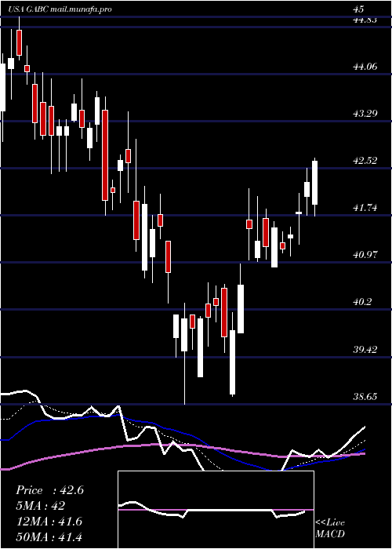
Task: Click the 40.97 price axis label
Action: coord(365,255)
